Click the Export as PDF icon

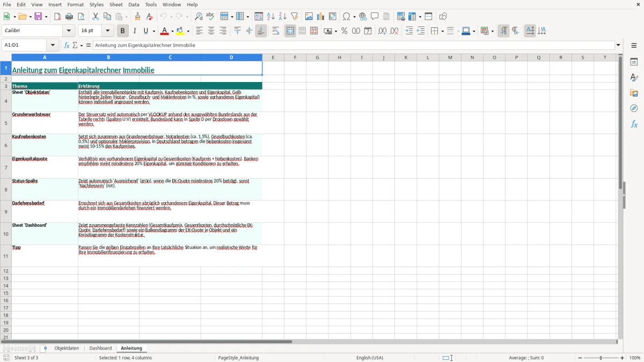[x=57, y=17]
